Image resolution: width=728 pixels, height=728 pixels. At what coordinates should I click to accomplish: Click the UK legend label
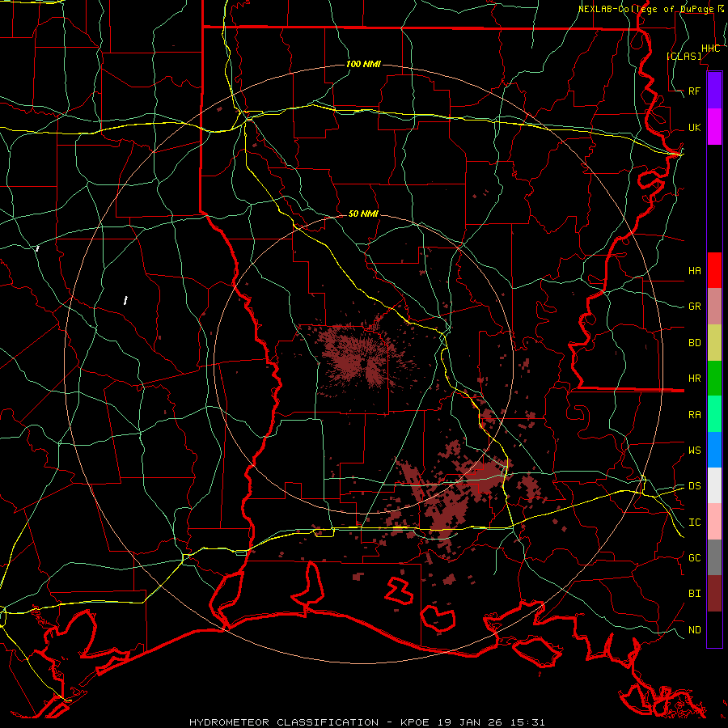click(x=694, y=127)
